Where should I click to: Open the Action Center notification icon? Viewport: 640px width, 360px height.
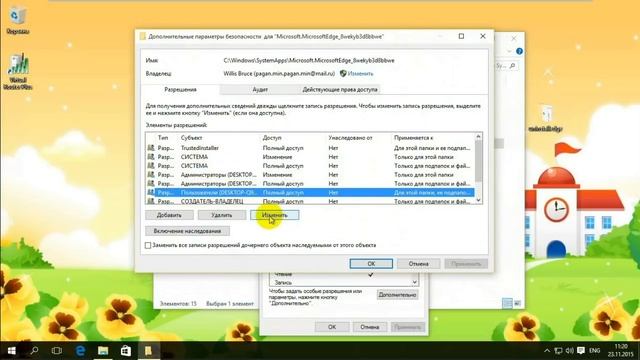581,351
